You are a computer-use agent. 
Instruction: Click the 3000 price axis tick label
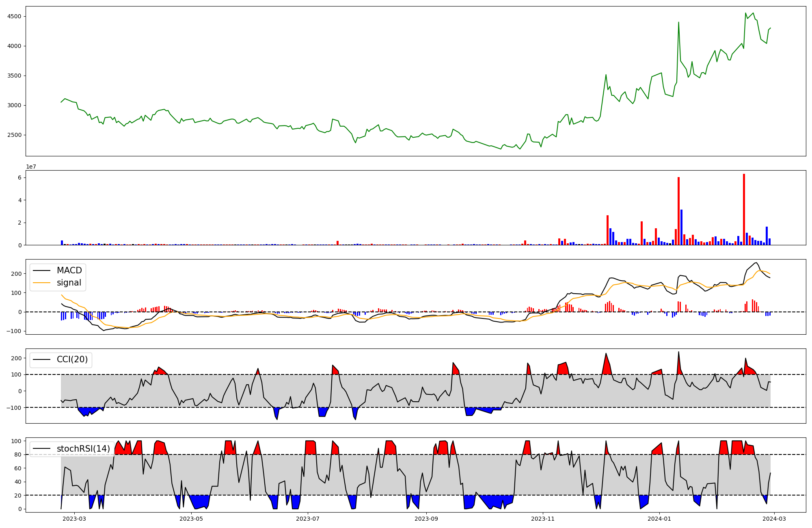click(x=14, y=105)
